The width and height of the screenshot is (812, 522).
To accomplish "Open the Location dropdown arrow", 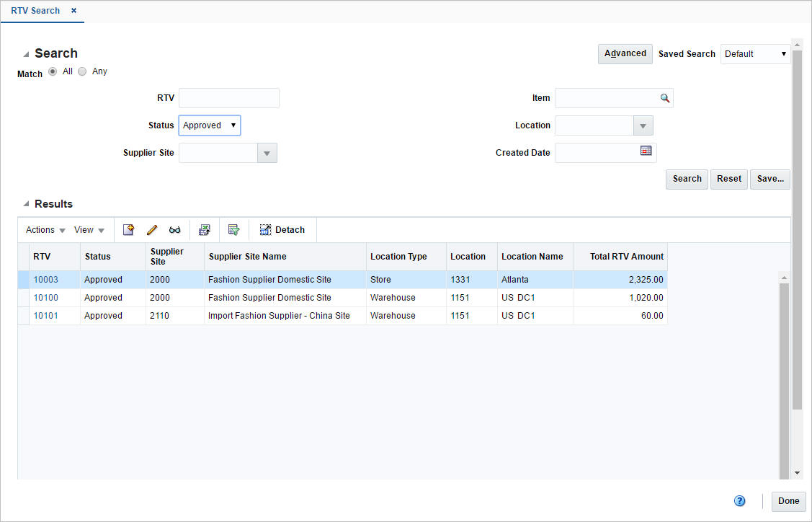I will 643,125.
